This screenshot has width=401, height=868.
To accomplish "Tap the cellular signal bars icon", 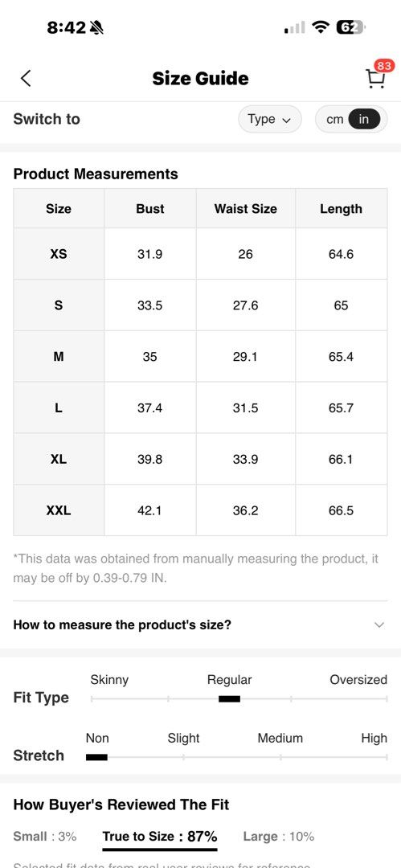I will tap(295, 27).
